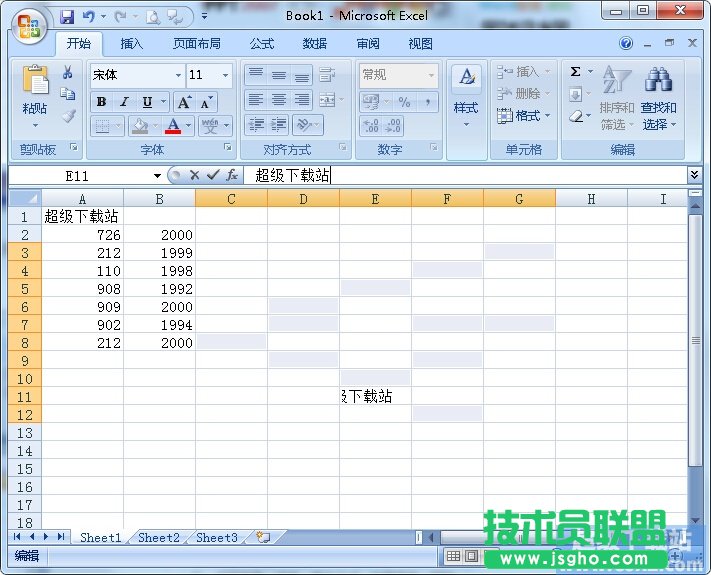Open the Excel help question mark

pyautogui.click(x=626, y=44)
